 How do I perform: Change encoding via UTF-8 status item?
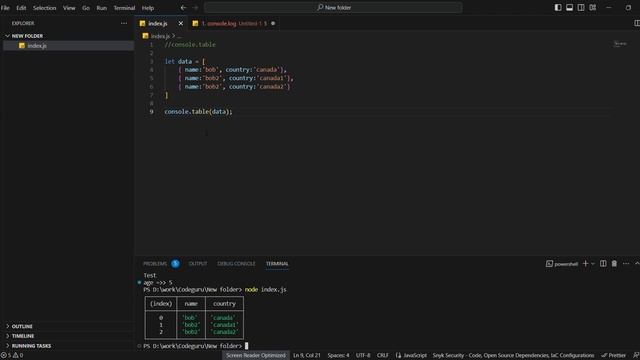tap(363, 356)
